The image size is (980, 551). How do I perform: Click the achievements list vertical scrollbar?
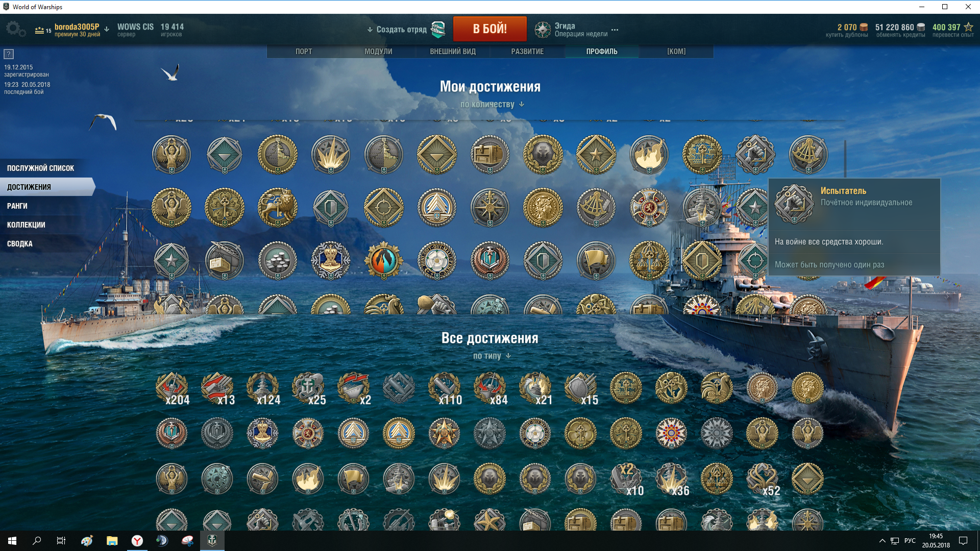tap(845, 159)
